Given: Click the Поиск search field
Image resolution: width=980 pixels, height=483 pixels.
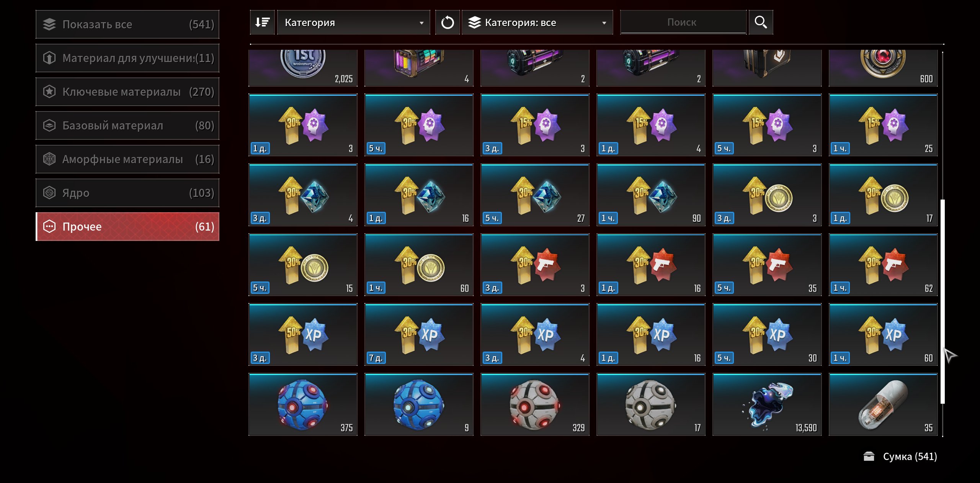Looking at the screenshot, I should pyautogui.click(x=683, y=23).
